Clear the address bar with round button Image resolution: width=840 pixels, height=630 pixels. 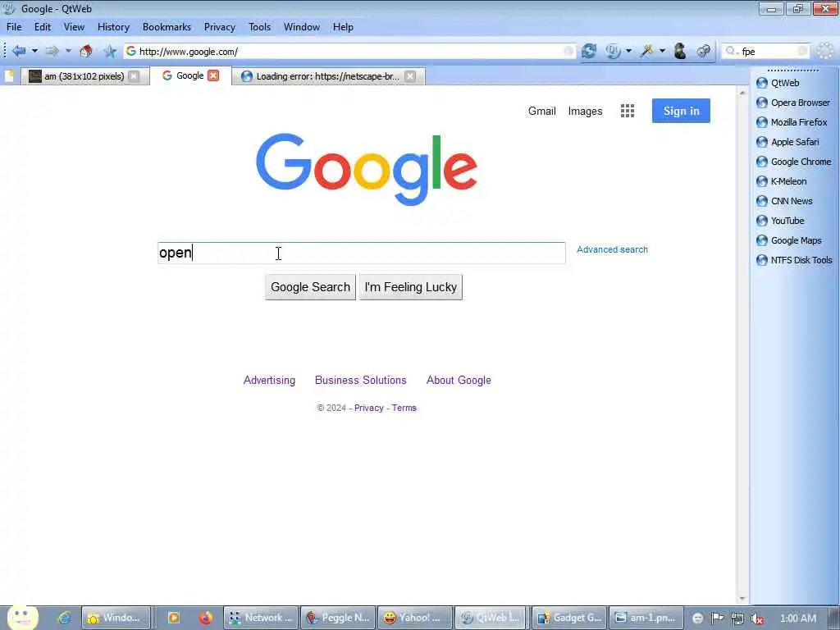568,52
